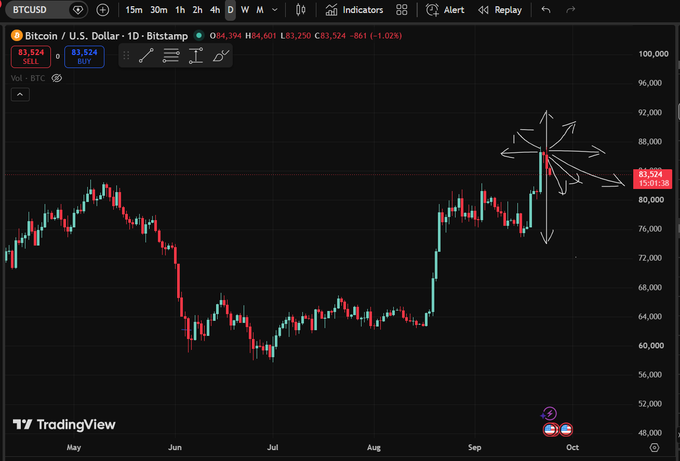Click the right US flag economic event
Viewport: 680px width, 461px height.
coord(566,430)
